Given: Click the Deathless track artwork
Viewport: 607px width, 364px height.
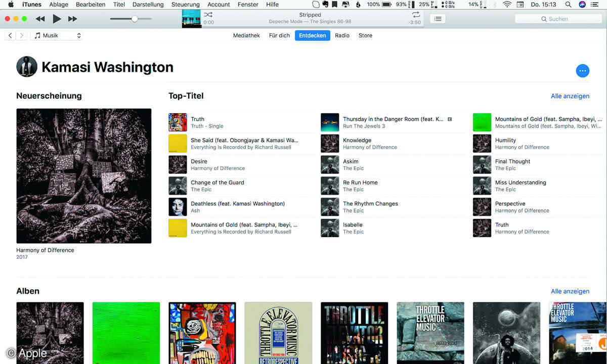Looking at the screenshot, I should [x=178, y=207].
